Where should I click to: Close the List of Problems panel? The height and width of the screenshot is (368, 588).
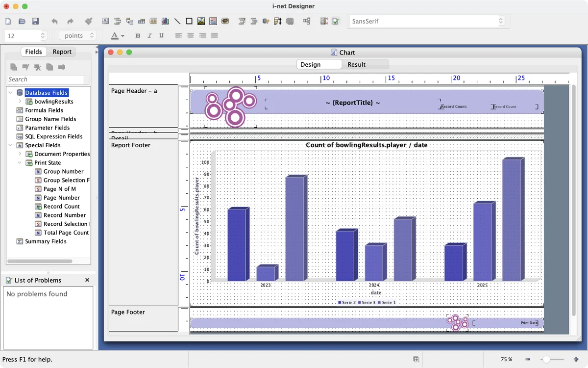click(87, 280)
